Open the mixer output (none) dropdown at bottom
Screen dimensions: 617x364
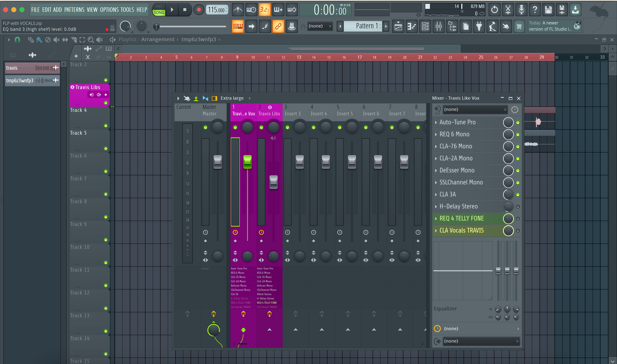pyautogui.click(x=480, y=341)
